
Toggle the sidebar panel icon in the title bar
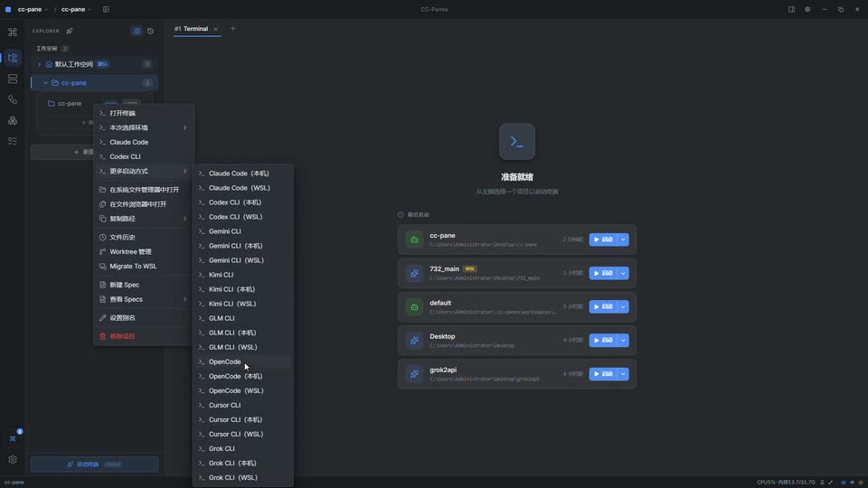coord(106,9)
